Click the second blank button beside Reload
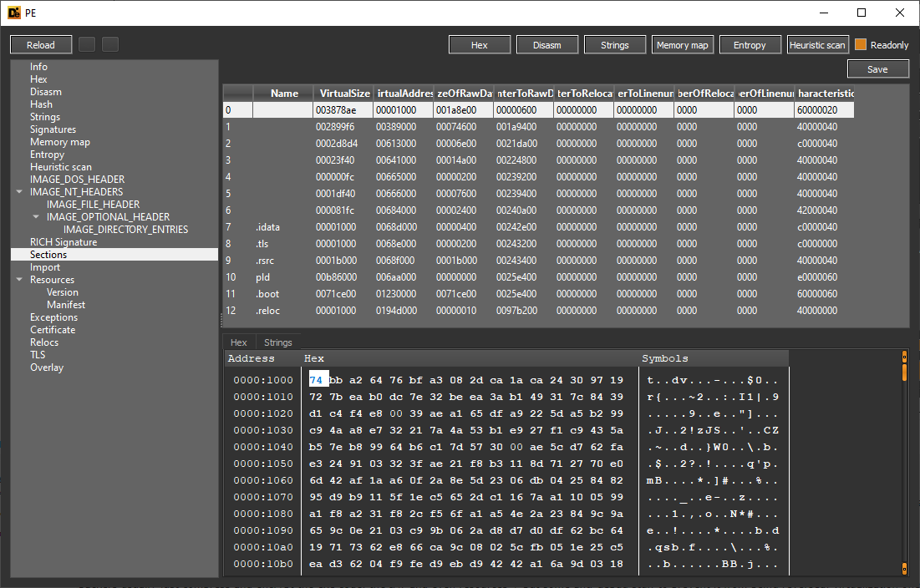The height and width of the screenshot is (588, 920). 110,45
